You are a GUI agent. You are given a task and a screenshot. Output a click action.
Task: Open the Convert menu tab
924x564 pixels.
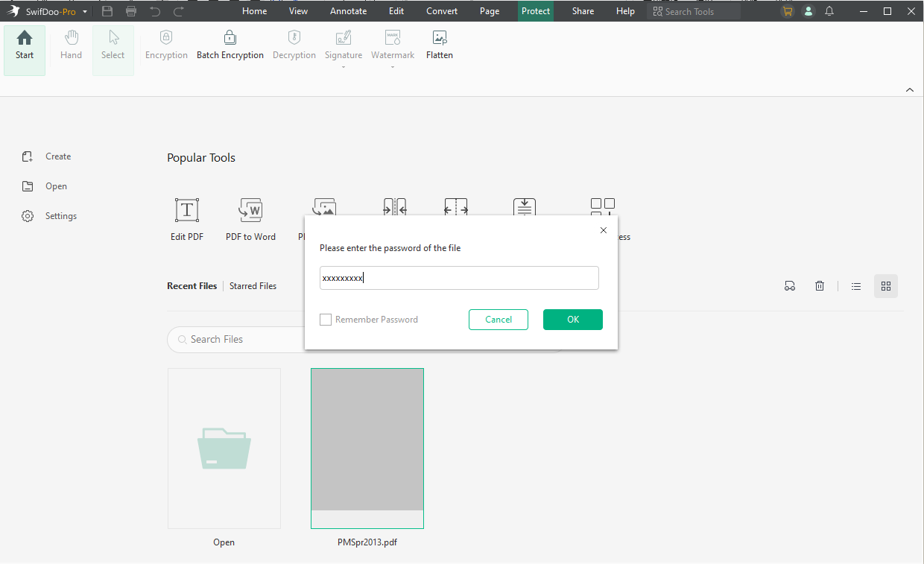pyautogui.click(x=442, y=11)
